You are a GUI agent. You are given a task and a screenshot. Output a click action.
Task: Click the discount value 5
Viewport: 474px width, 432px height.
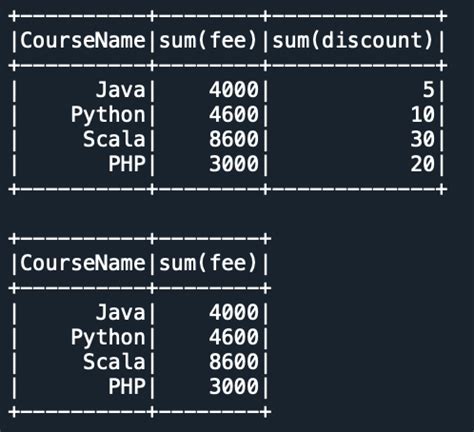(x=429, y=89)
